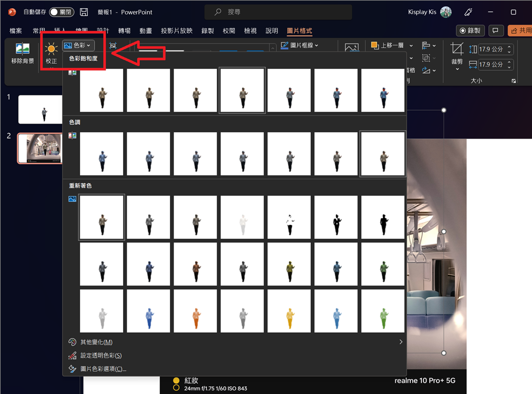
Task: Open the 圖片框線 (Picture Border) dropdown
Action: 300,45
